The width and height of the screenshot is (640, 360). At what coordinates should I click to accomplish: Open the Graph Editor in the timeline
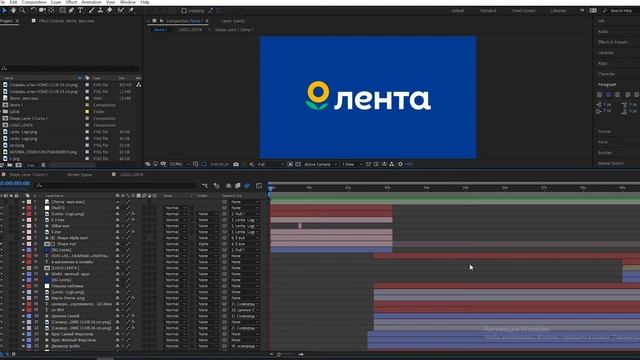tap(259, 186)
